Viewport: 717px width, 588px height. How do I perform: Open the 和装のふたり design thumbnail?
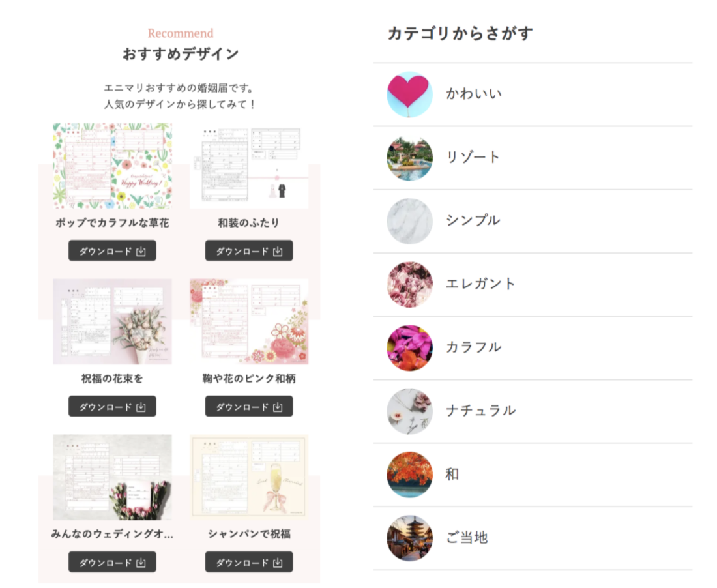[249, 166]
